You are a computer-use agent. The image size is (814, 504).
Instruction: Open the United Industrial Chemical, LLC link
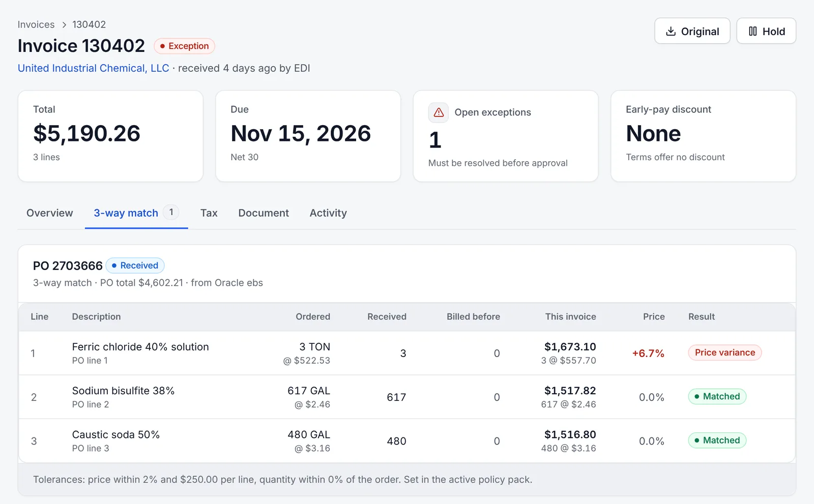[x=94, y=68]
